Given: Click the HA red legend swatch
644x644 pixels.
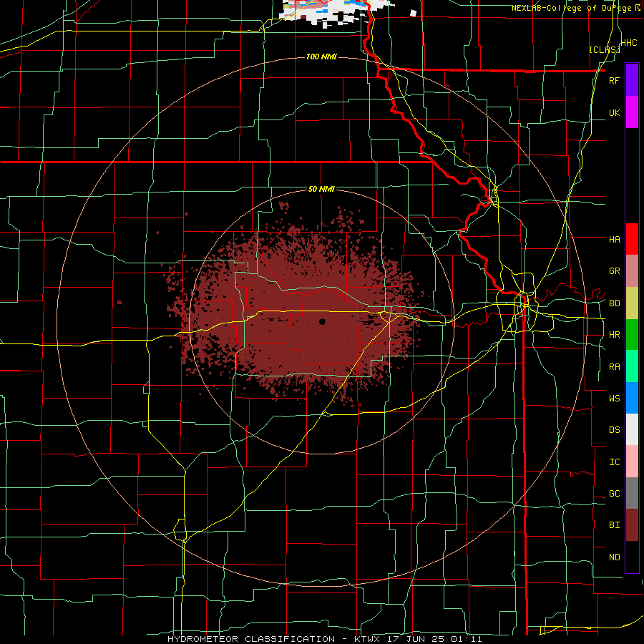Looking at the screenshot, I should pos(632,239).
